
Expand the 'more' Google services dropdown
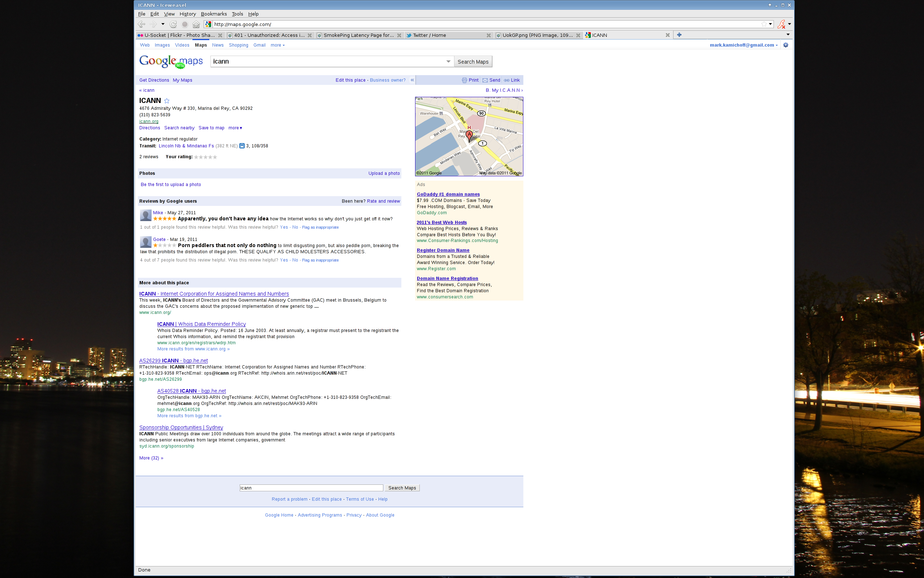coord(278,45)
